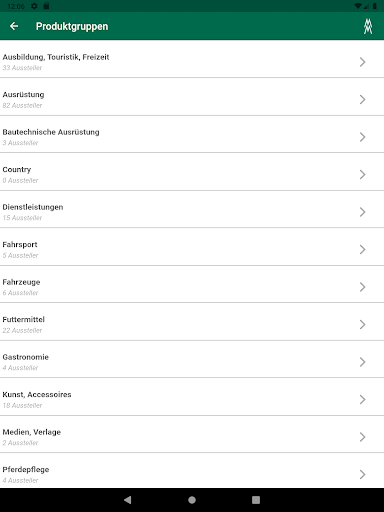Tap the 22 Aussteller count under Futtermittel
This screenshot has width=384, height=512.
point(22,330)
